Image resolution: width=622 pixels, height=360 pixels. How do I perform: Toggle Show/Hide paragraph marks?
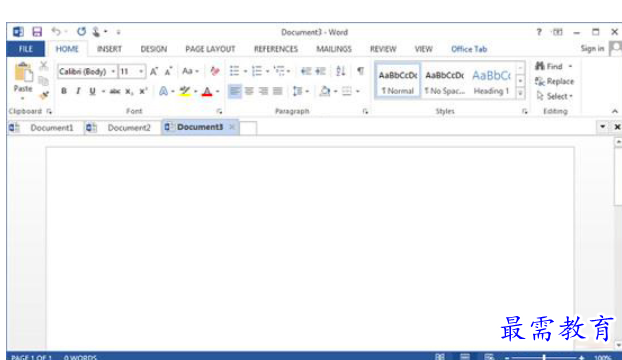click(360, 71)
